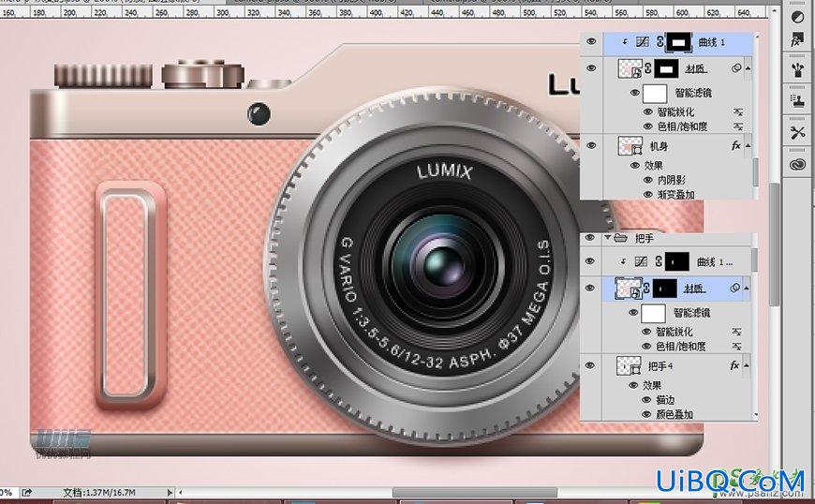
Task: Toggle visibility of 描边 effect
Action: [646, 400]
